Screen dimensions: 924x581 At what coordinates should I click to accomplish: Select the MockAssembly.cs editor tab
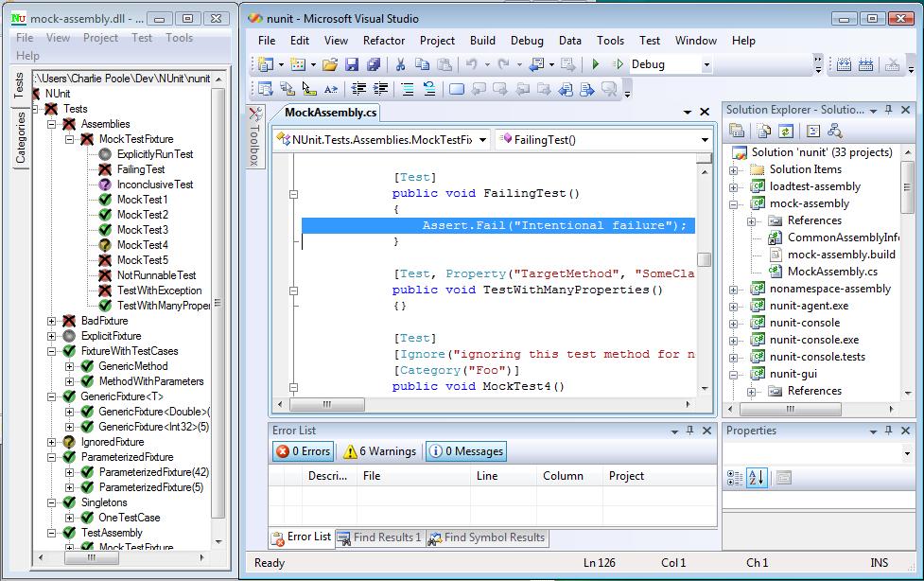(331, 113)
